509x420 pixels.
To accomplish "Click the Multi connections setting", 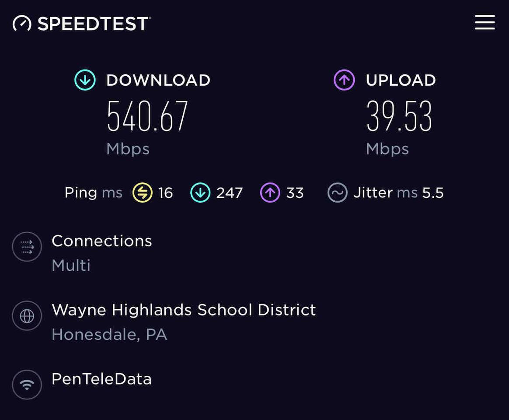I will coord(71,266).
